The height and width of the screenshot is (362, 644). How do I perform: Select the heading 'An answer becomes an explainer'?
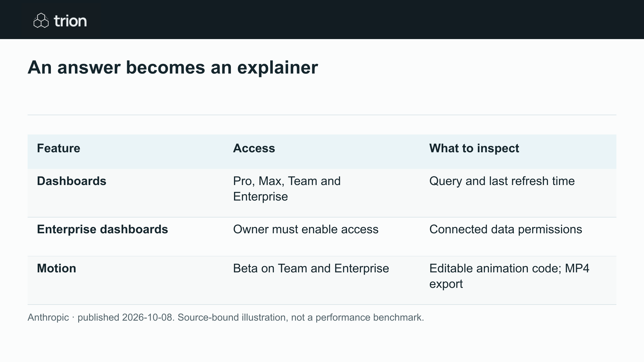pos(173,68)
